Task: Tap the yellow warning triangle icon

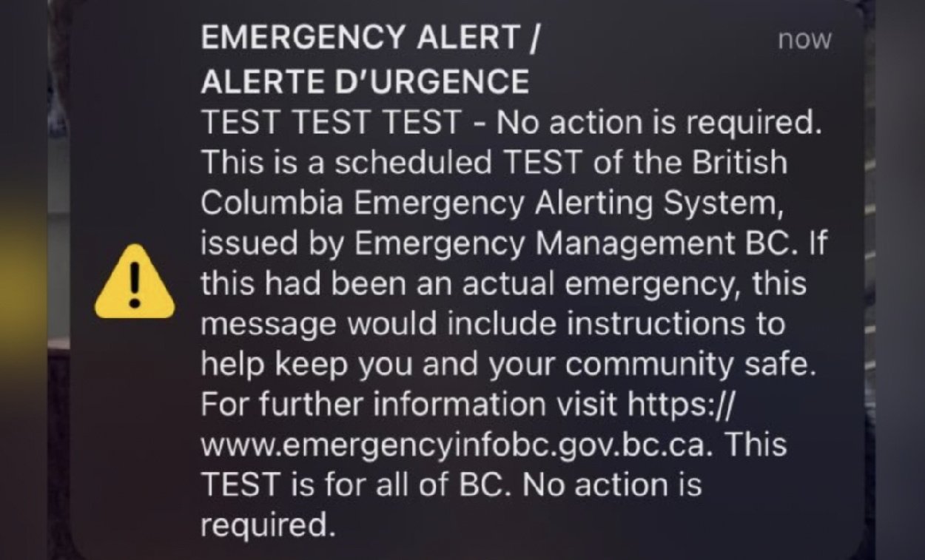Action: pyautogui.click(x=135, y=283)
